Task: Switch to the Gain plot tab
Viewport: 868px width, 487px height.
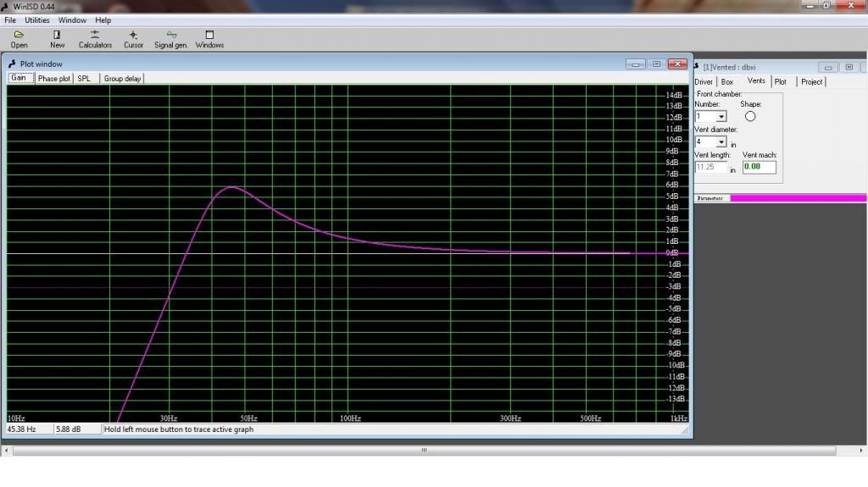Action: click(x=19, y=78)
